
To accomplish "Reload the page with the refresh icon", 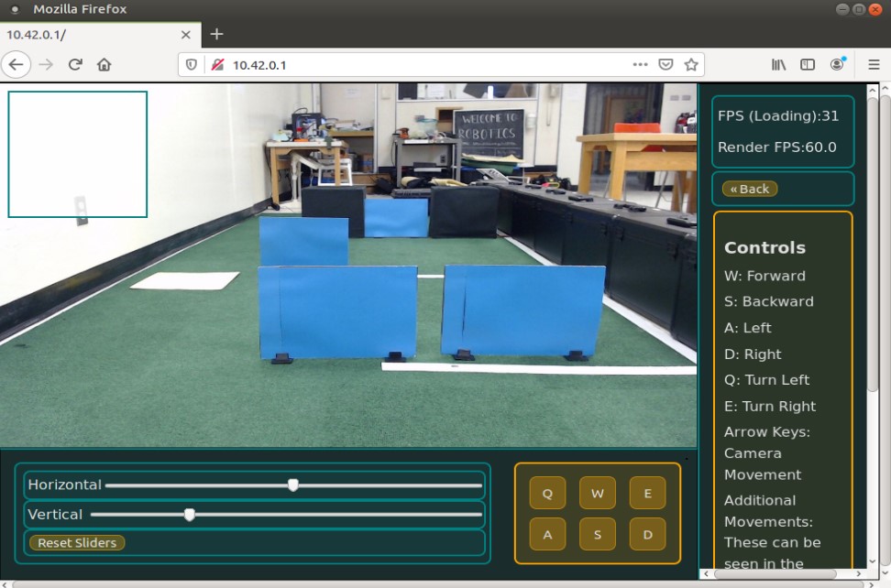I will [x=75, y=65].
